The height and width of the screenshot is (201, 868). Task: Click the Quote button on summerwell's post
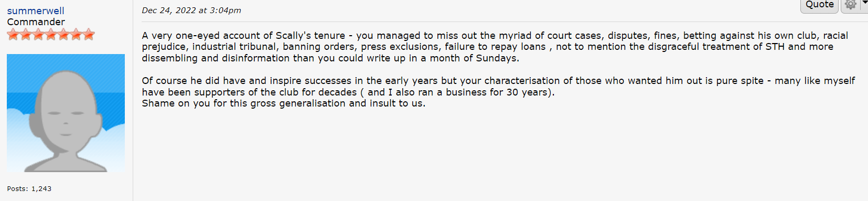point(819,5)
